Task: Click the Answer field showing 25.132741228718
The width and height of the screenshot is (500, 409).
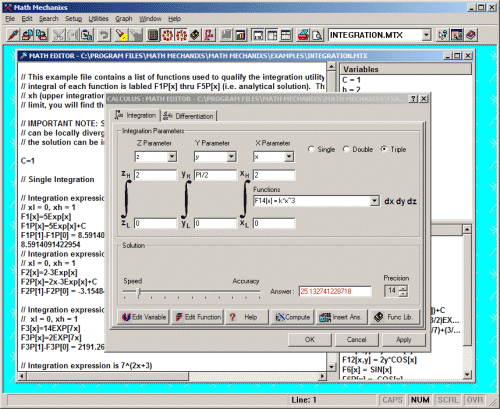Action: 335,291
